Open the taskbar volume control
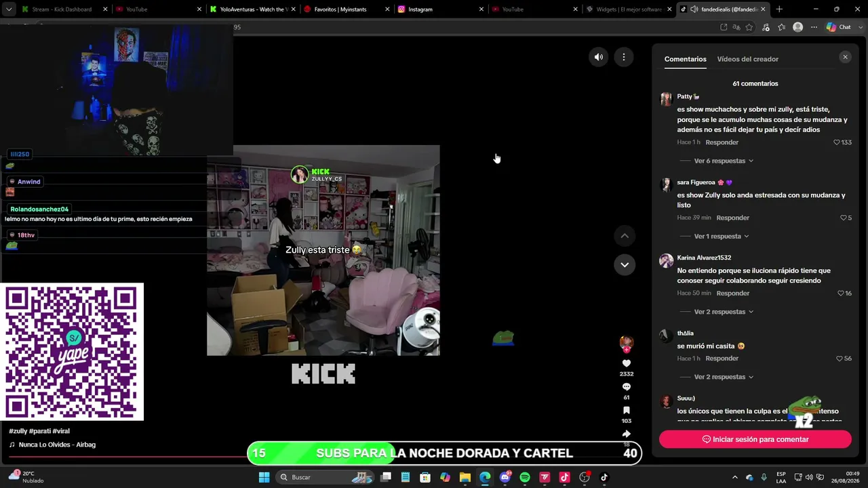Image resolution: width=868 pixels, height=488 pixels. [809, 477]
